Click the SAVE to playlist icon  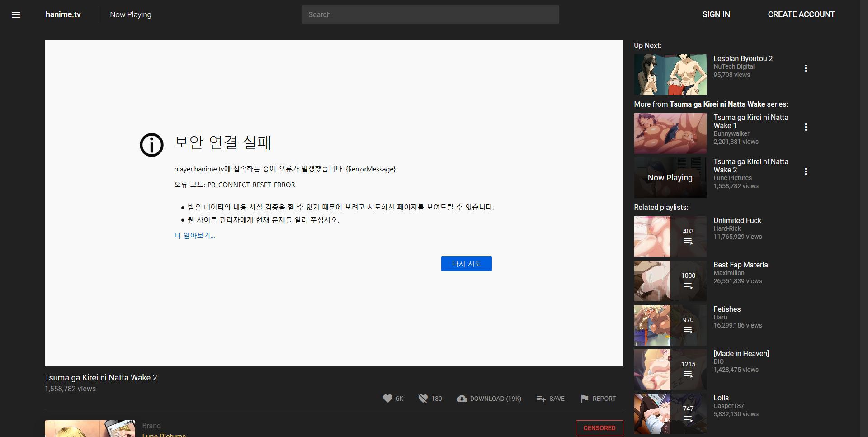tap(541, 399)
